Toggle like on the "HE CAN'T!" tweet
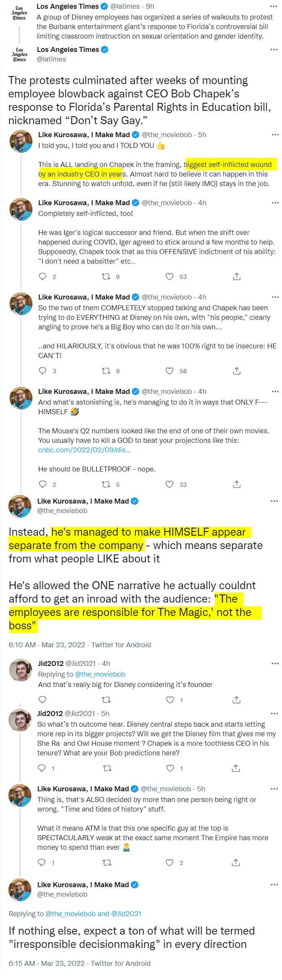Viewport: 282px width, 980px height. click(x=169, y=371)
